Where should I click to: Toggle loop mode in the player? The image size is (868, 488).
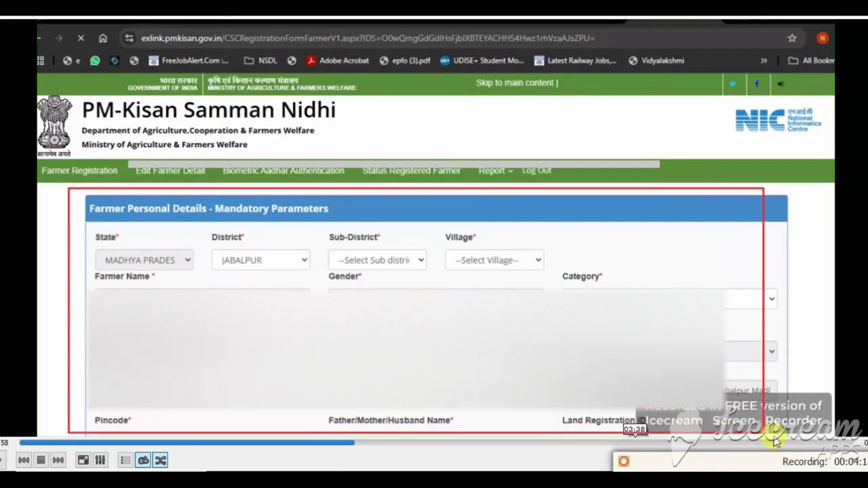click(x=143, y=460)
